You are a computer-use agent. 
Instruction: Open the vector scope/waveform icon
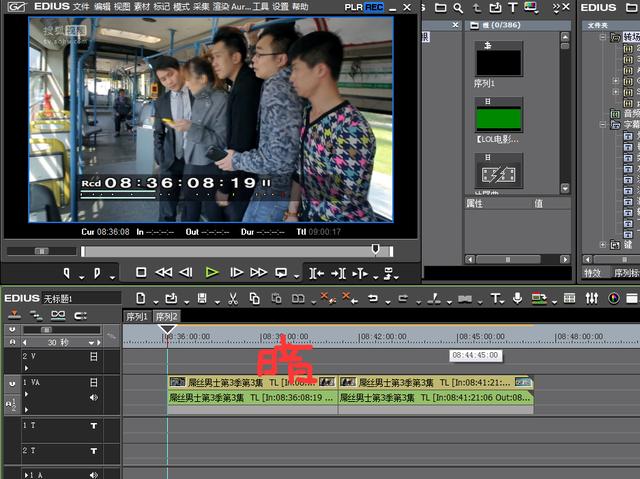613,298
